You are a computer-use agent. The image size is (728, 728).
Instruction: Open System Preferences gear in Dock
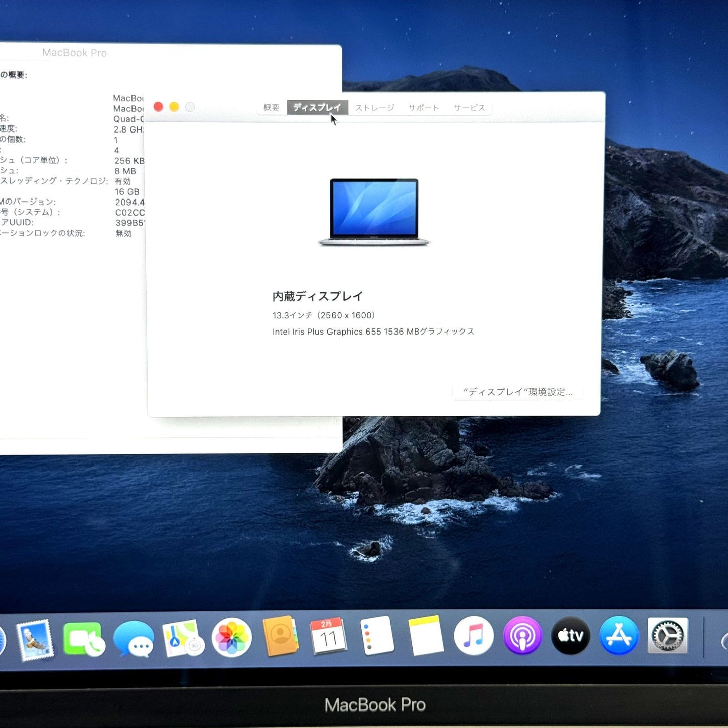668,635
